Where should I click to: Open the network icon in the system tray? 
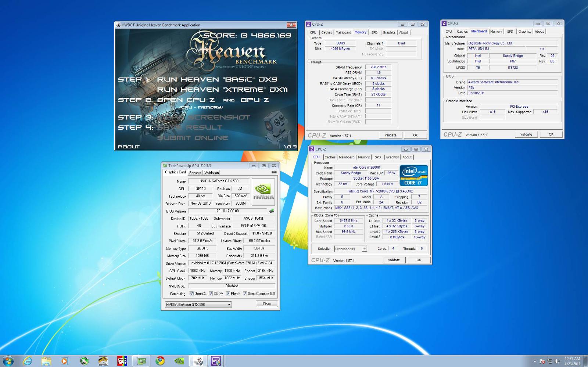[x=550, y=361]
